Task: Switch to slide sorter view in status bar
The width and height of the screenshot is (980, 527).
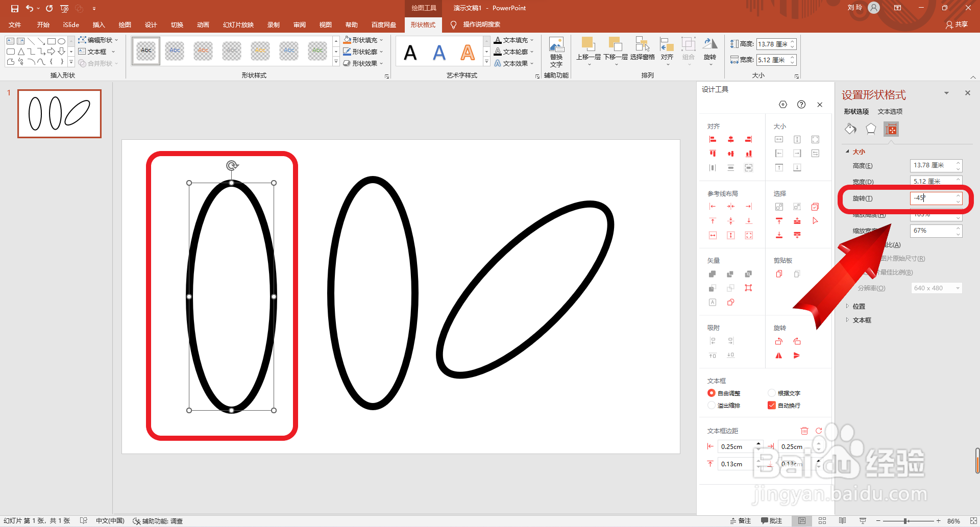Action: (x=822, y=521)
